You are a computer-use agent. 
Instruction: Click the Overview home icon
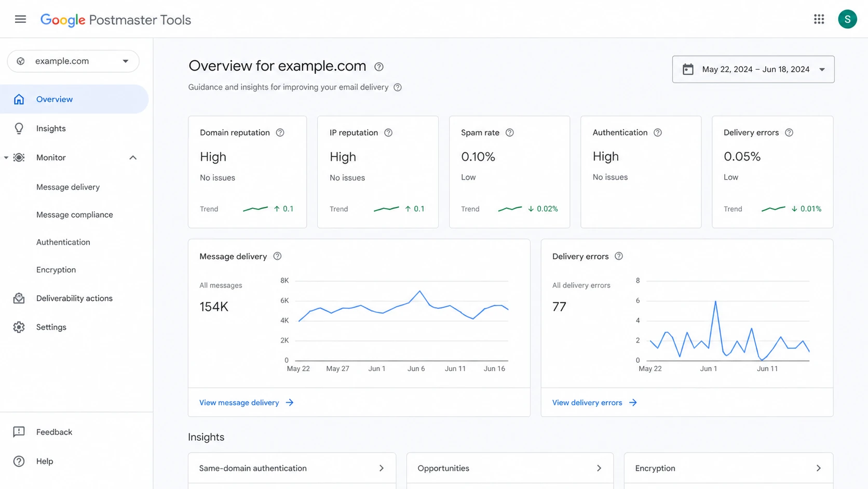coord(19,99)
